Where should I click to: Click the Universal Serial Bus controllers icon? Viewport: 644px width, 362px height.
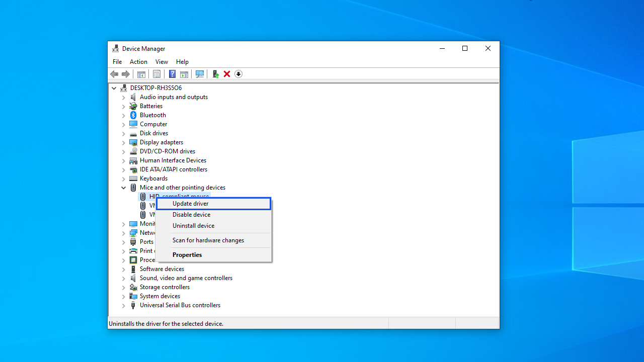(x=133, y=305)
